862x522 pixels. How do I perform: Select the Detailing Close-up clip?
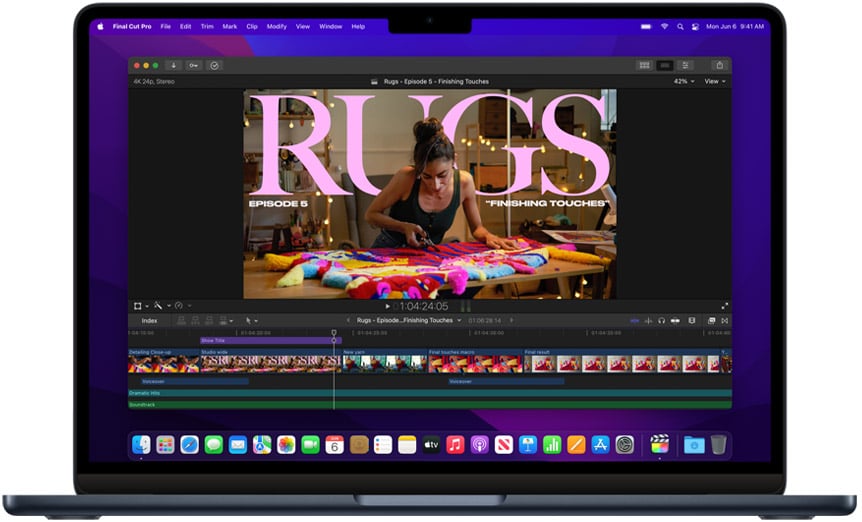164,361
